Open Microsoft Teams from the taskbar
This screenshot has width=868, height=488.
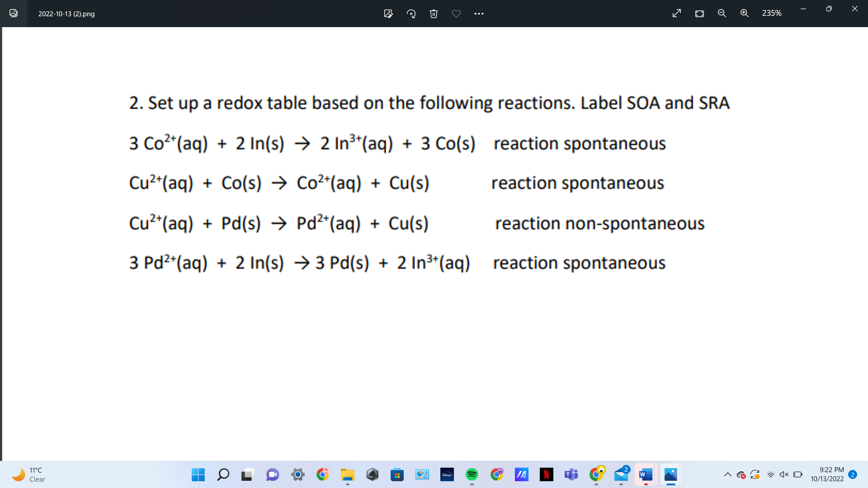pos(571,475)
